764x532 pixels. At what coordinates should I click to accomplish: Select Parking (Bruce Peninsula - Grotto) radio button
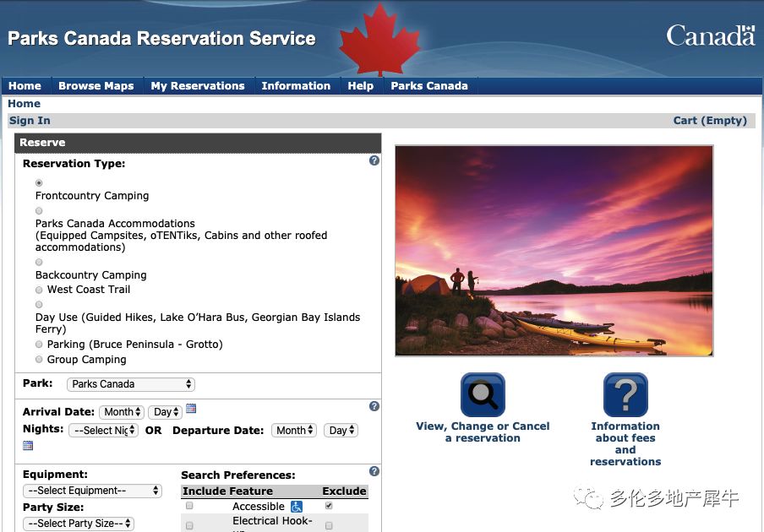pos(39,345)
